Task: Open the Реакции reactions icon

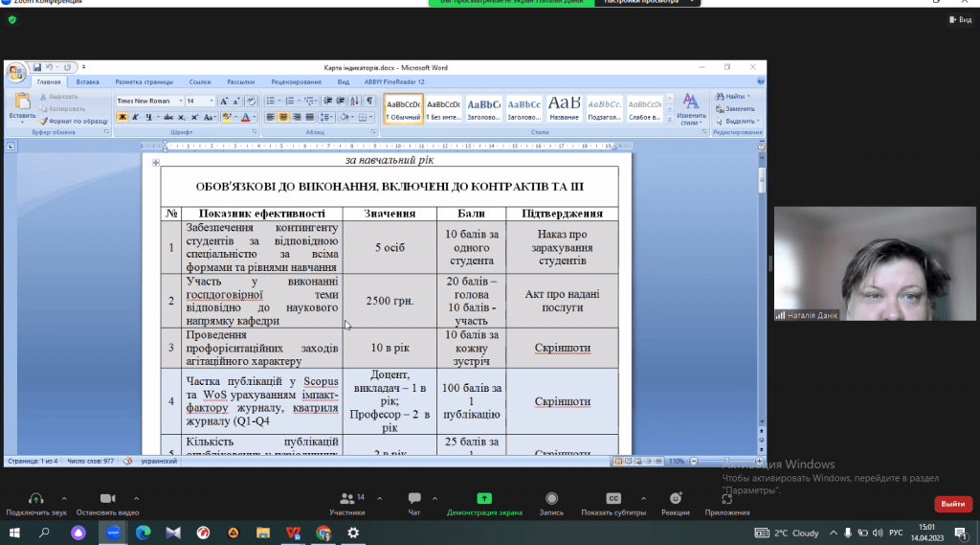Action: [676, 499]
